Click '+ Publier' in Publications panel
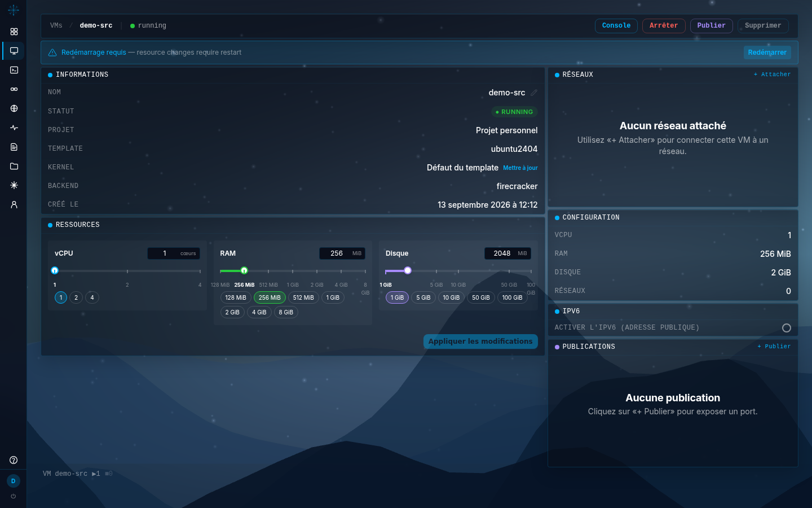Screen dimensions: 812x508 774,347
